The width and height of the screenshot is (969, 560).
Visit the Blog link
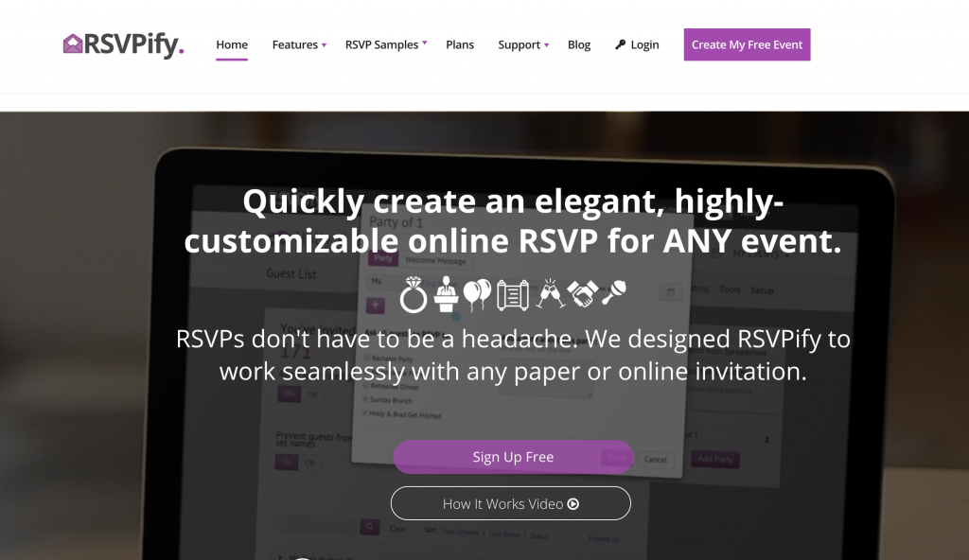coord(579,44)
